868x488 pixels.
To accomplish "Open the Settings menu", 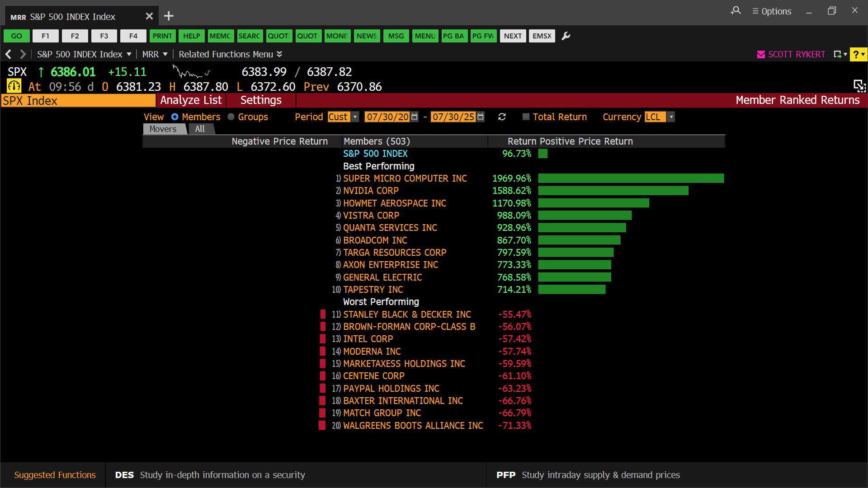I will pos(261,100).
